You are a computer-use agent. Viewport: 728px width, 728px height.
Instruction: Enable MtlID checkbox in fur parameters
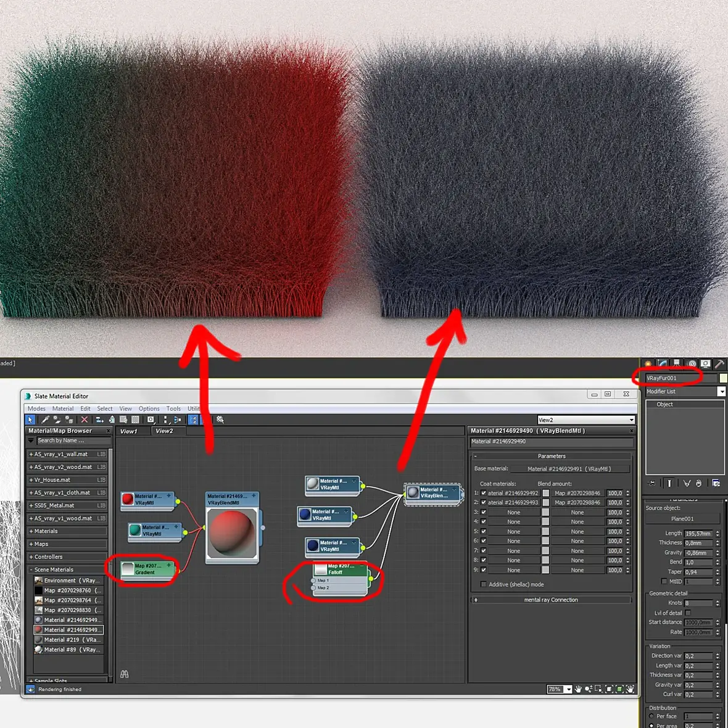pyautogui.click(x=664, y=581)
